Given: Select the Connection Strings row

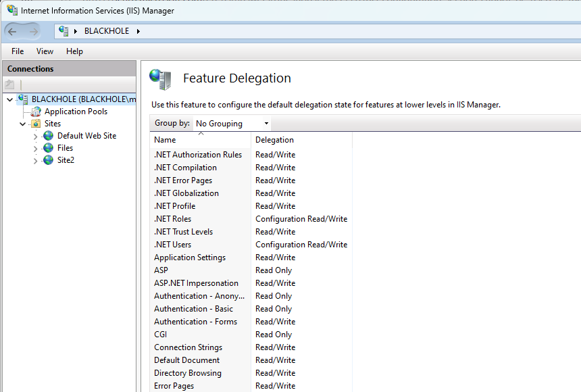Looking at the screenshot, I should pos(251,347).
